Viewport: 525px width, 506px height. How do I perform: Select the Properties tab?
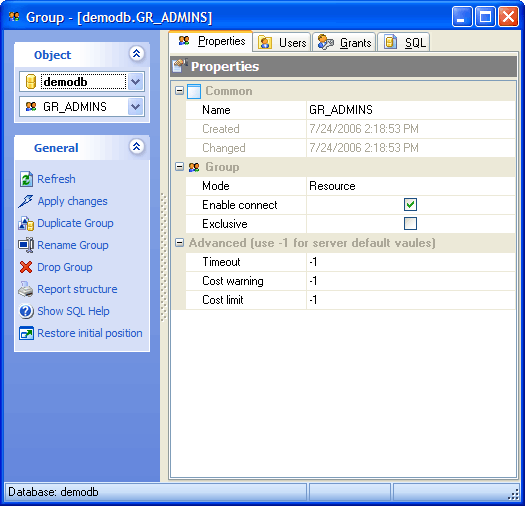tap(211, 42)
